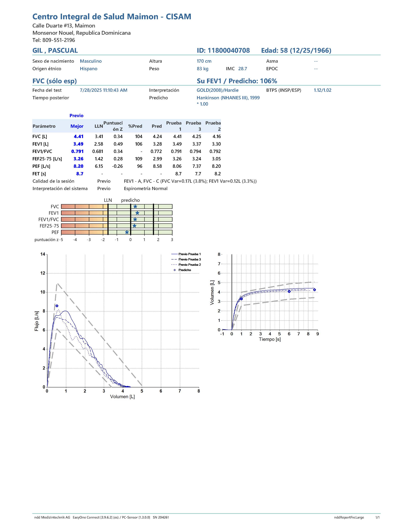This screenshot has width=411, height=532.
Task: Select best FEV1 value 3.49 in Mejor column
Action: 78,144
